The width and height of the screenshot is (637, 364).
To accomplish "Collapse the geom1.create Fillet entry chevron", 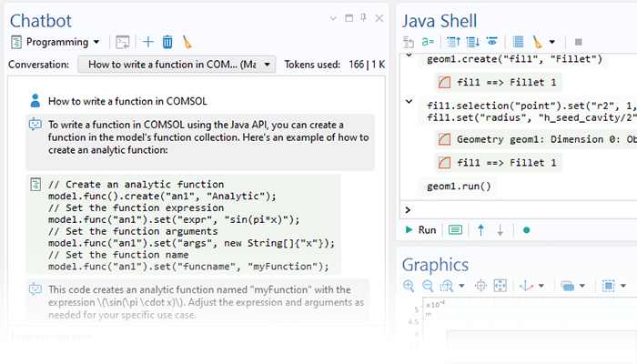I will coord(409,55).
